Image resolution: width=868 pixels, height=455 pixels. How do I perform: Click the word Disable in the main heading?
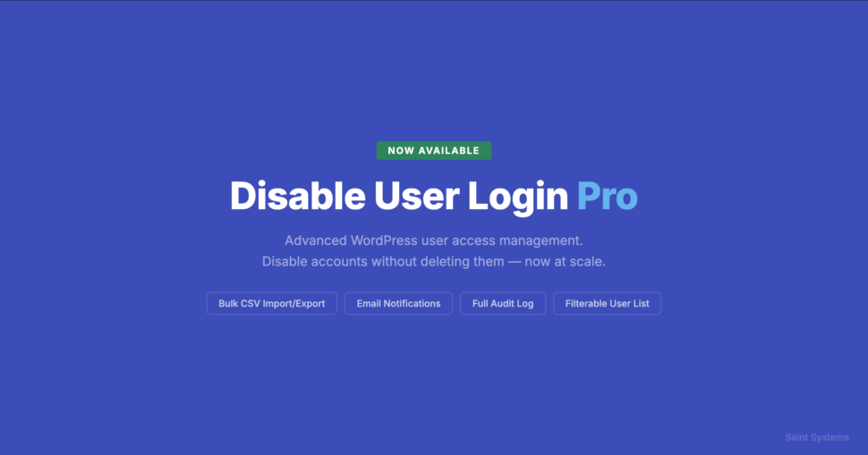pyautogui.click(x=298, y=196)
